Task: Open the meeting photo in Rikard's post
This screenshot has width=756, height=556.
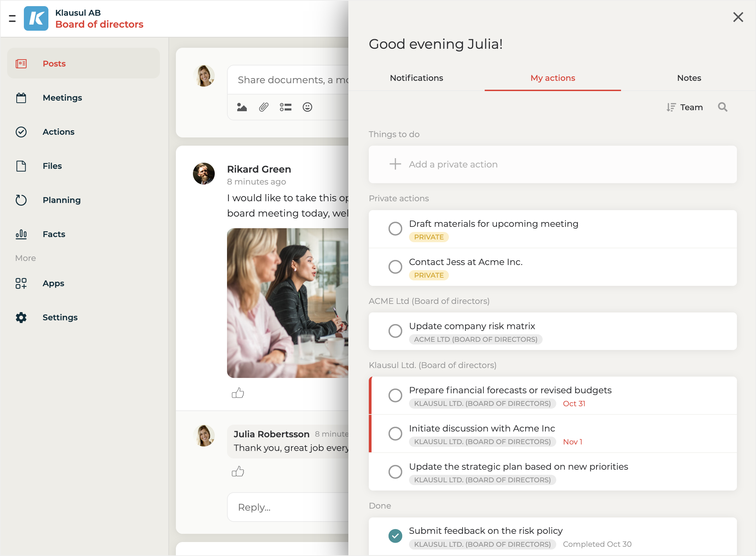Action: 288,303
